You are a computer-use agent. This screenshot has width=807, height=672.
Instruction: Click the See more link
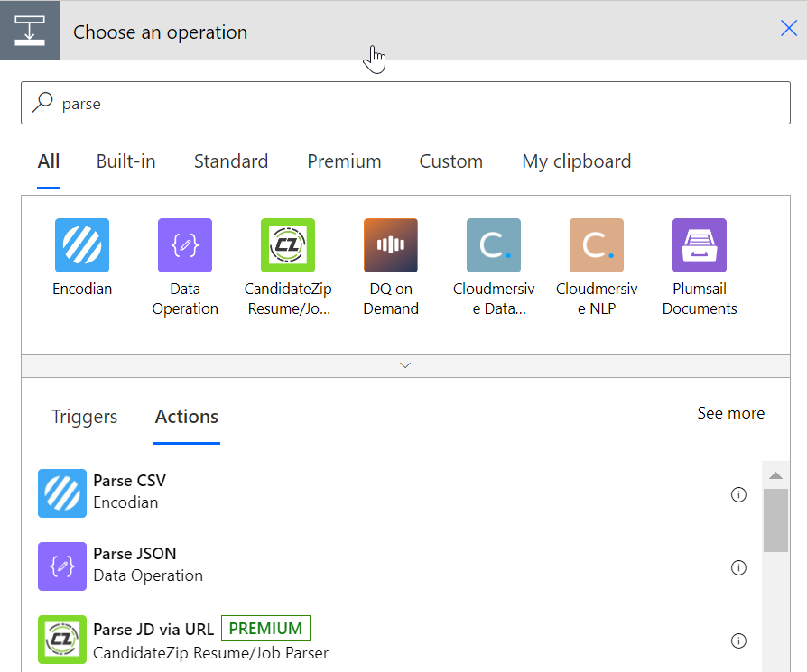[x=731, y=413]
